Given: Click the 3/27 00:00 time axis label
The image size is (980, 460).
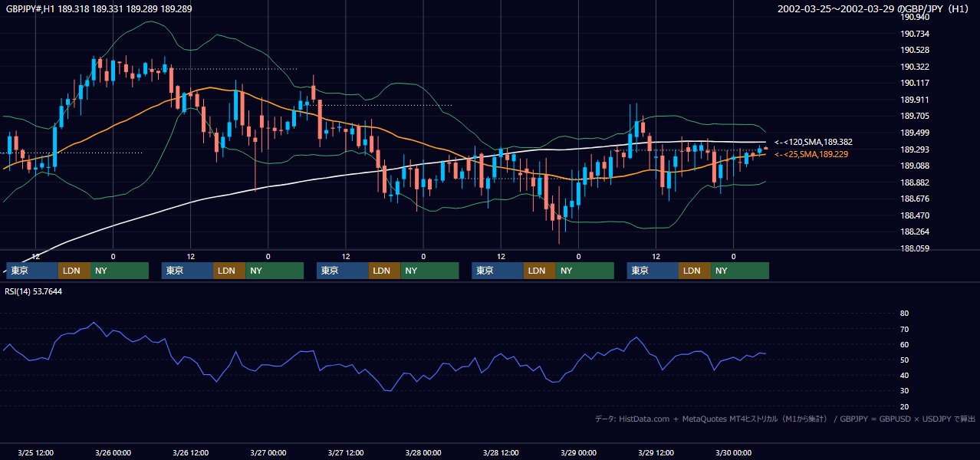Looking at the screenshot, I should click(x=268, y=452).
